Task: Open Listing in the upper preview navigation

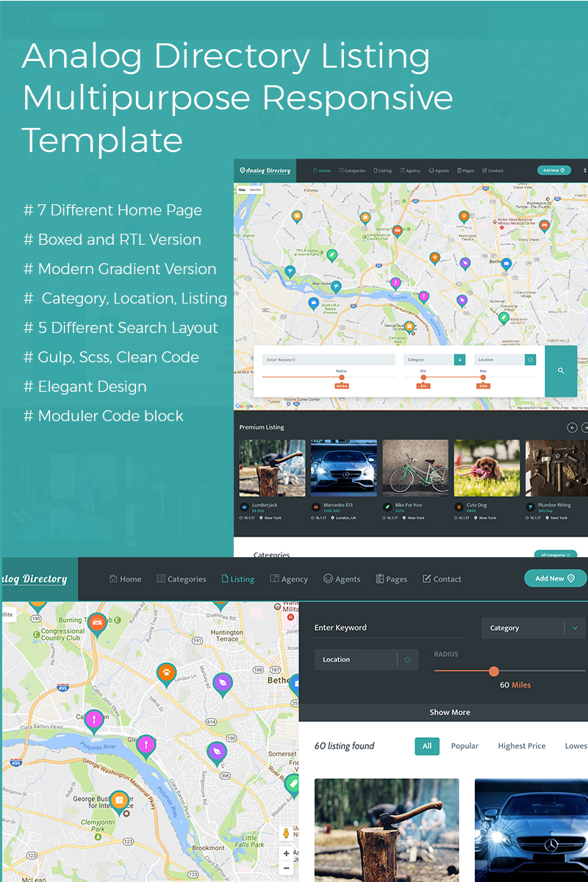Action: click(x=382, y=171)
